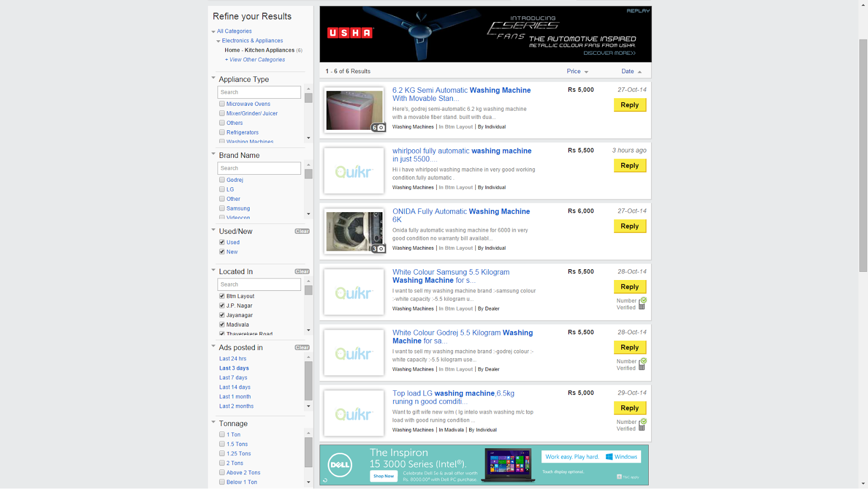This screenshot has width=868, height=489.
Task: Click the scroll-down arrow of the Brand Name list
Action: (x=309, y=214)
